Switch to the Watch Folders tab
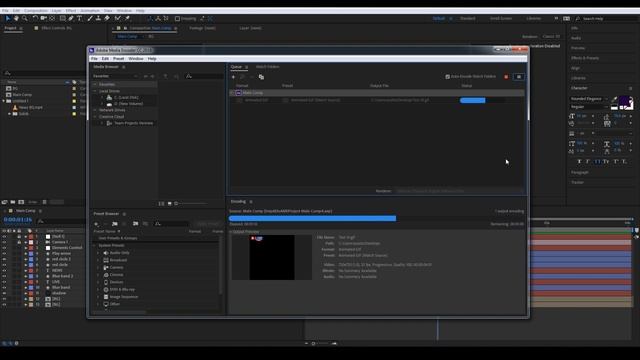 tap(268, 67)
